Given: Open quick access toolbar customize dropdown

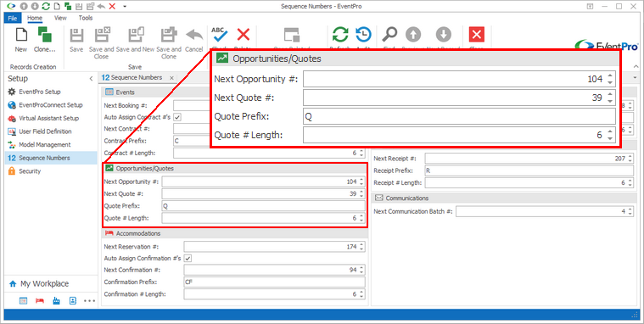Looking at the screenshot, I should [125, 7].
